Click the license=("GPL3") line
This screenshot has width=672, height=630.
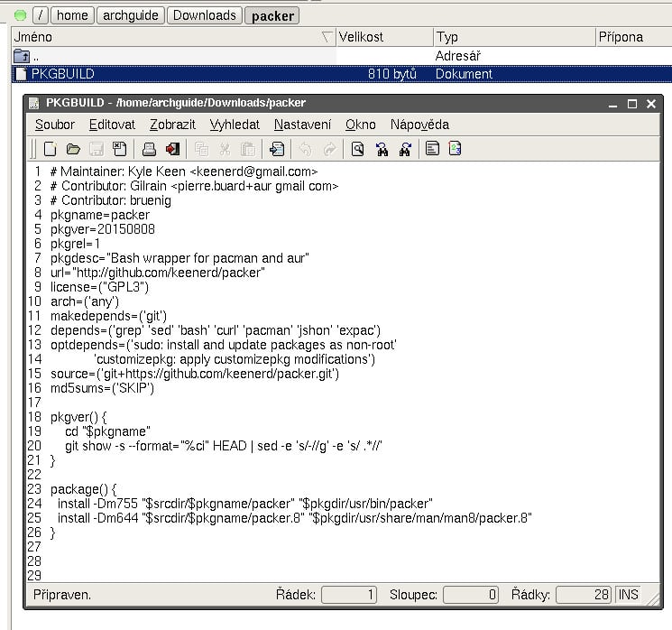pyautogui.click(x=99, y=287)
